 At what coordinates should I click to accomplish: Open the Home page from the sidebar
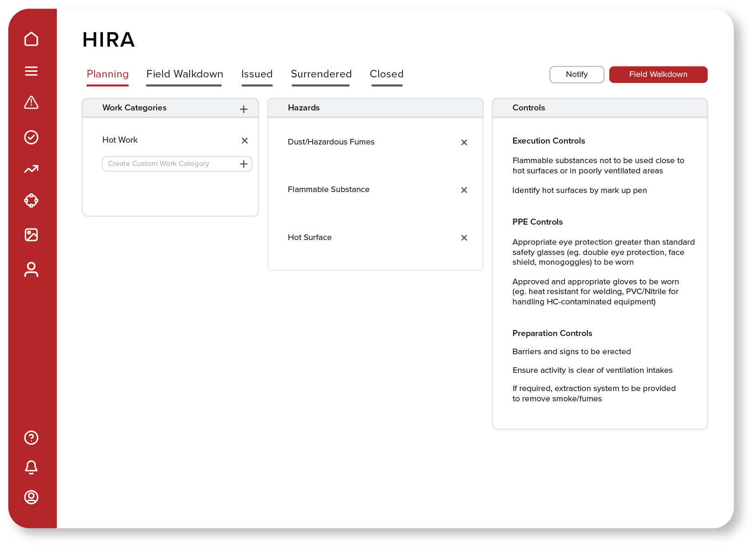pos(31,39)
